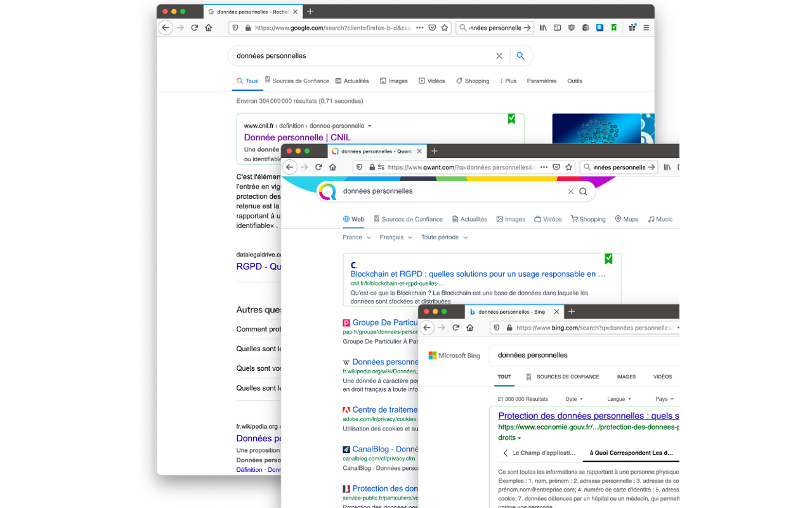The height and width of the screenshot is (508, 812).
Task: Click the blue S extension icon in toolbar
Action: click(x=599, y=28)
